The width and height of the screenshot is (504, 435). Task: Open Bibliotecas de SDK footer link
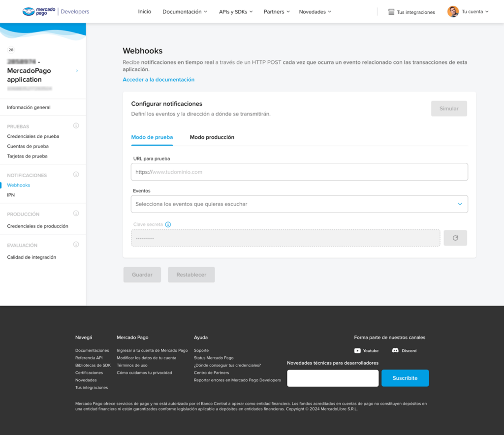[93, 365]
